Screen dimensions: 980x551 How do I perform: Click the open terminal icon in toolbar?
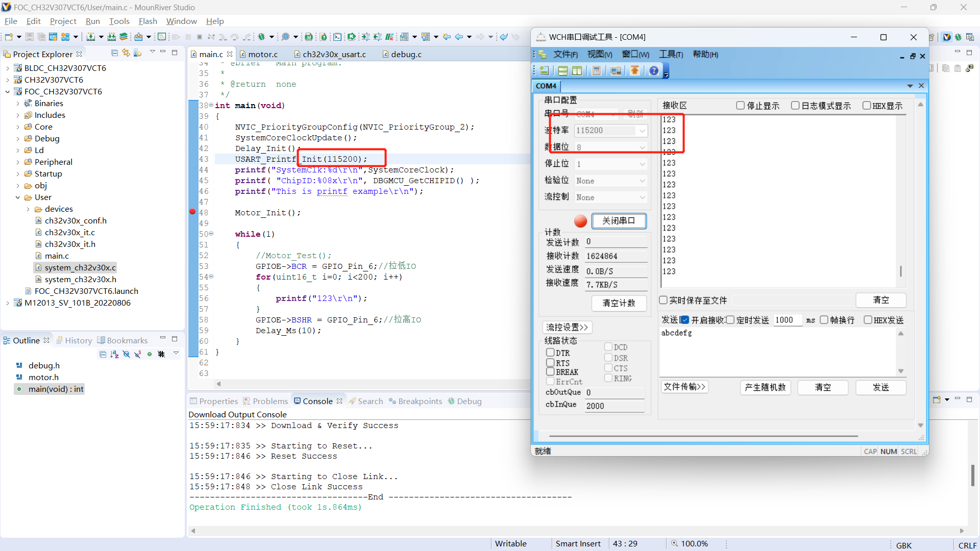[337, 37]
